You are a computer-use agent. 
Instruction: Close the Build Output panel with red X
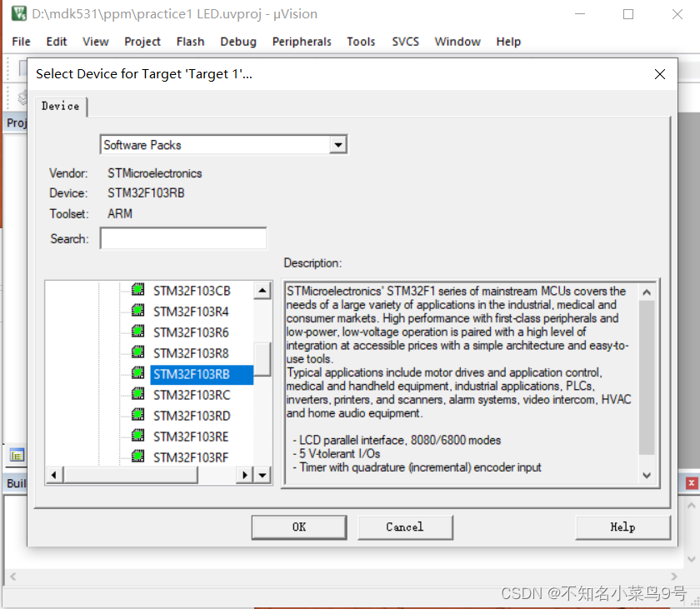point(692,482)
